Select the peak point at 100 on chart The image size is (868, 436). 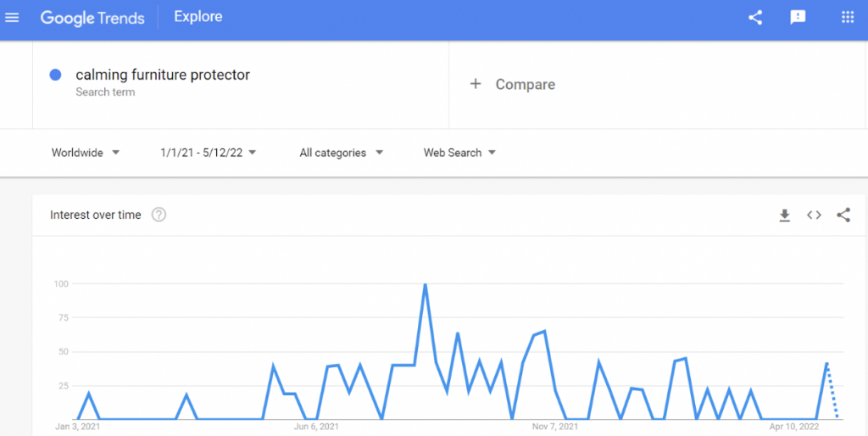[426, 284]
